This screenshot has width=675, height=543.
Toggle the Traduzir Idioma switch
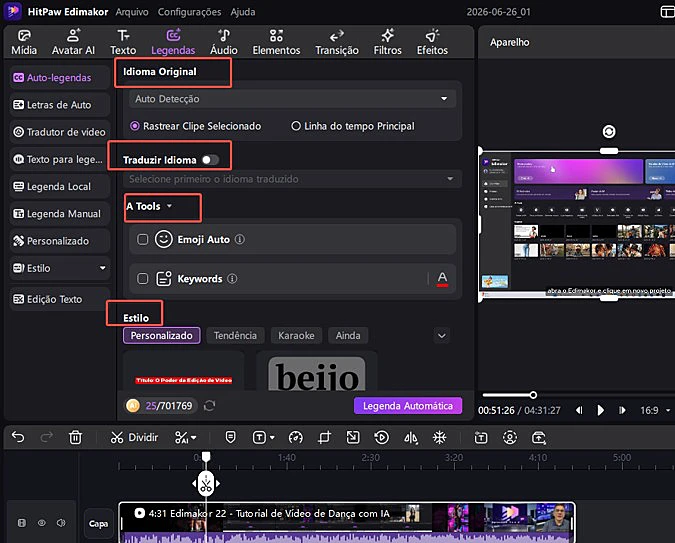211,160
